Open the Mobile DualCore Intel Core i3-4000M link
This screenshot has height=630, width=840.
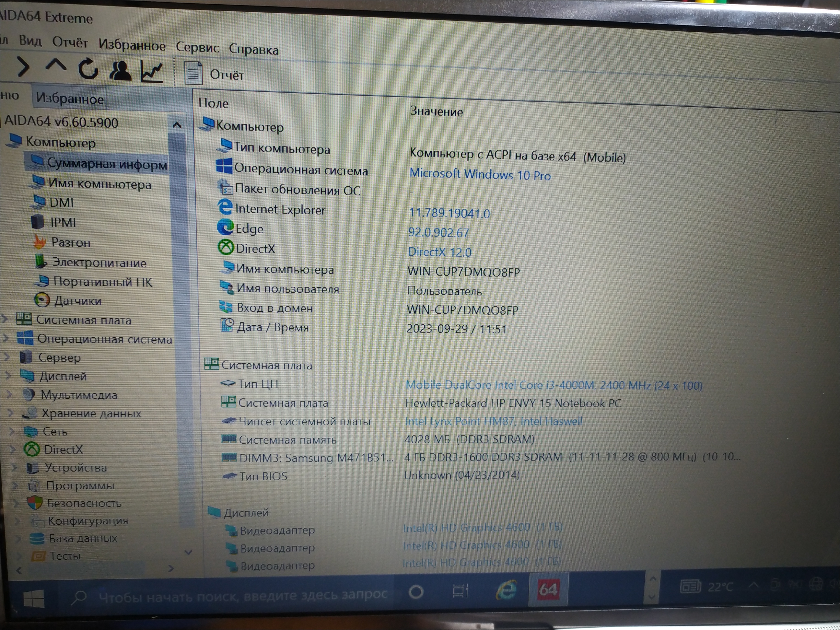(554, 385)
